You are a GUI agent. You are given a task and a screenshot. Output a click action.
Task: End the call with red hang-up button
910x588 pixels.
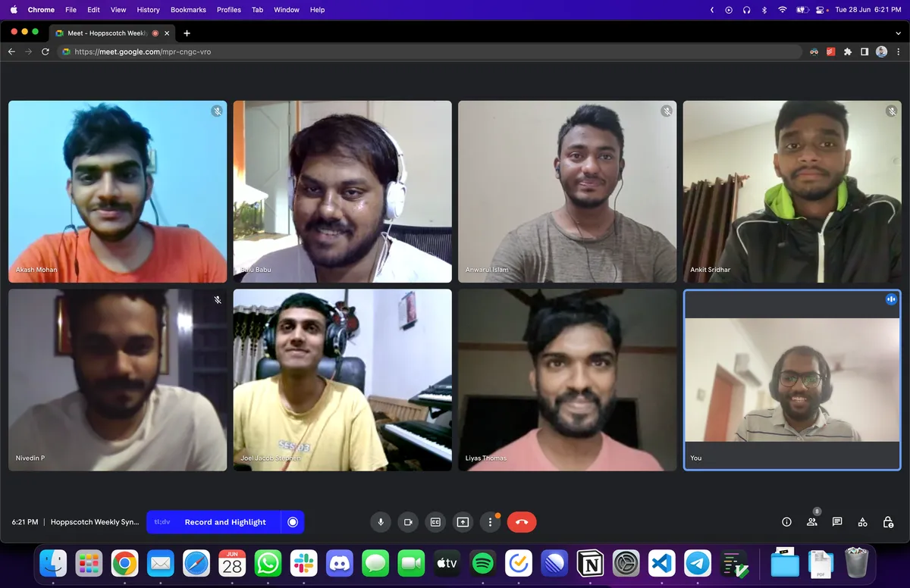(522, 522)
